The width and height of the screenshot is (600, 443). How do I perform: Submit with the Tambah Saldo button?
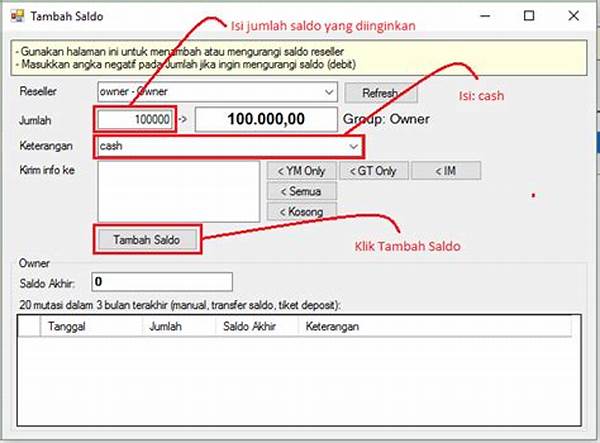coord(146,240)
